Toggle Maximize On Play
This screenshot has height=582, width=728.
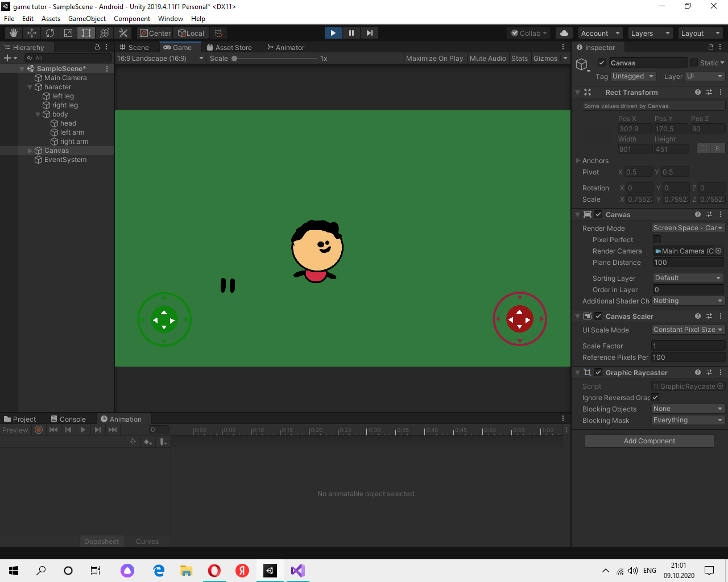(435, 58)
